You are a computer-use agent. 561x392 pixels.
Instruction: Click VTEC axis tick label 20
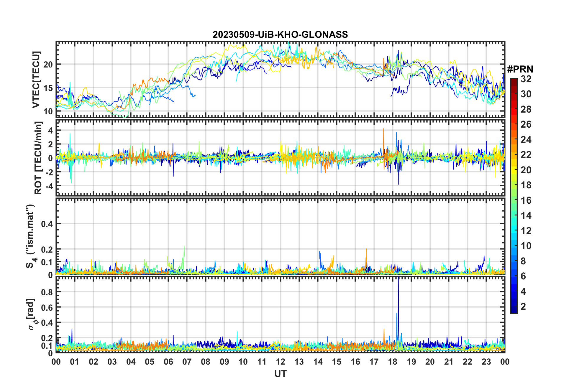48,64
